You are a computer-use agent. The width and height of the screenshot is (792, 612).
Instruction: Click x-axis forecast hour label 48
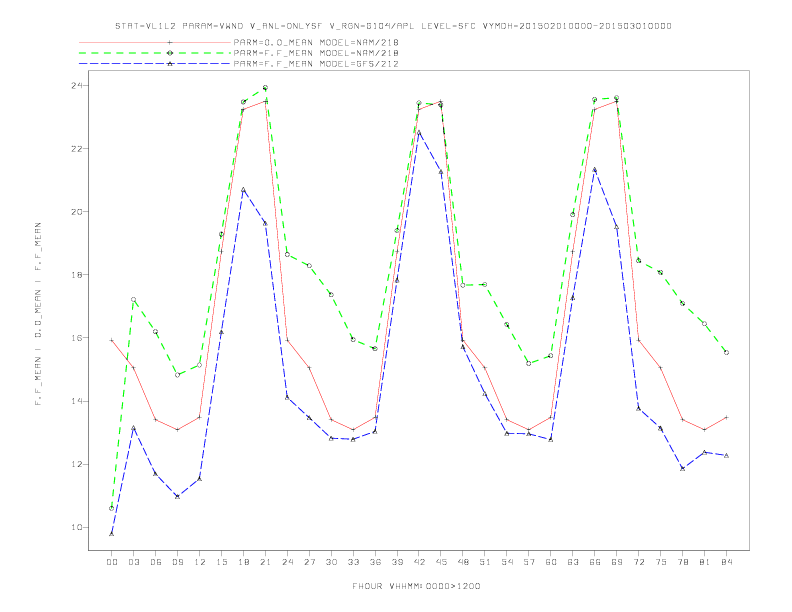point(463,562)
